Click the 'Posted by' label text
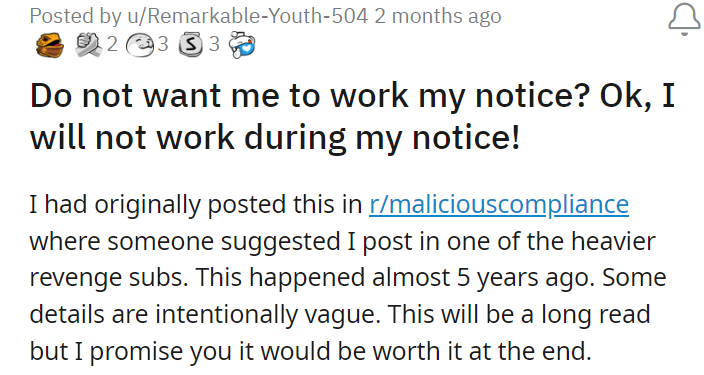The width and height of the screenshot is (704, 375). click(75, 17)
